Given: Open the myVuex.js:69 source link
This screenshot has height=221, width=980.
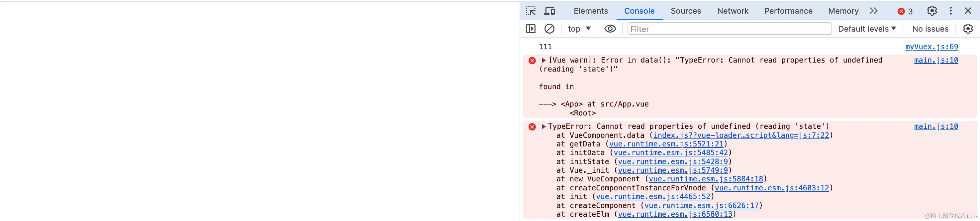Looking at the screenshot, I should pyautogui.click(x=931, y=47).
